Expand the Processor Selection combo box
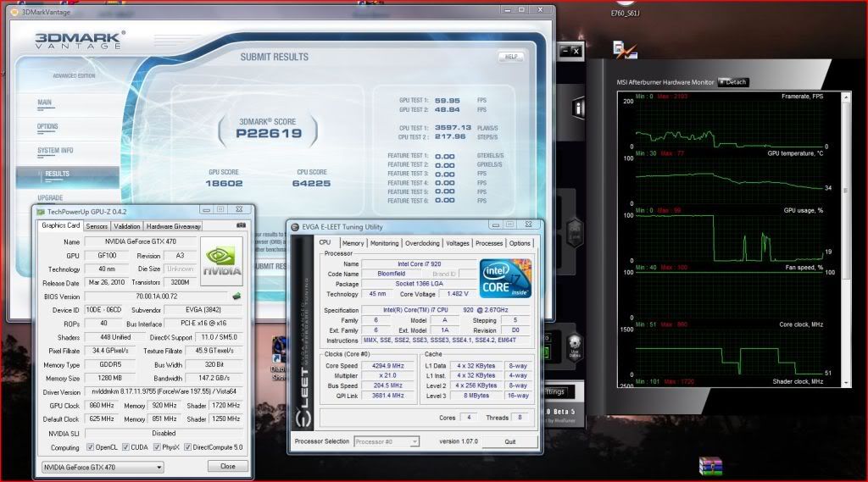 click(x=387, y=441)
